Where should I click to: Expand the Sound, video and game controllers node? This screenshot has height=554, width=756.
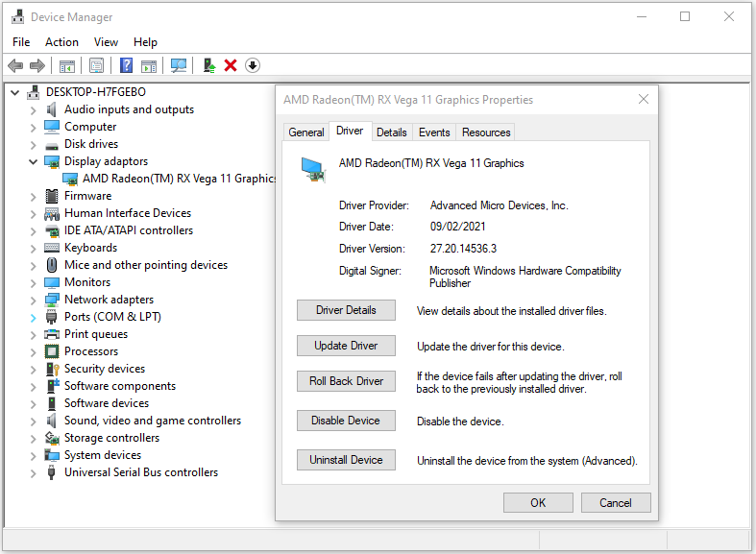click(33, 422)
